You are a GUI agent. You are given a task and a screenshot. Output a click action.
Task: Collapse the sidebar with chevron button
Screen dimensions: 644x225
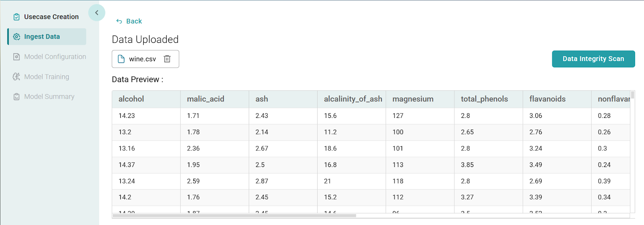point(97,13)
